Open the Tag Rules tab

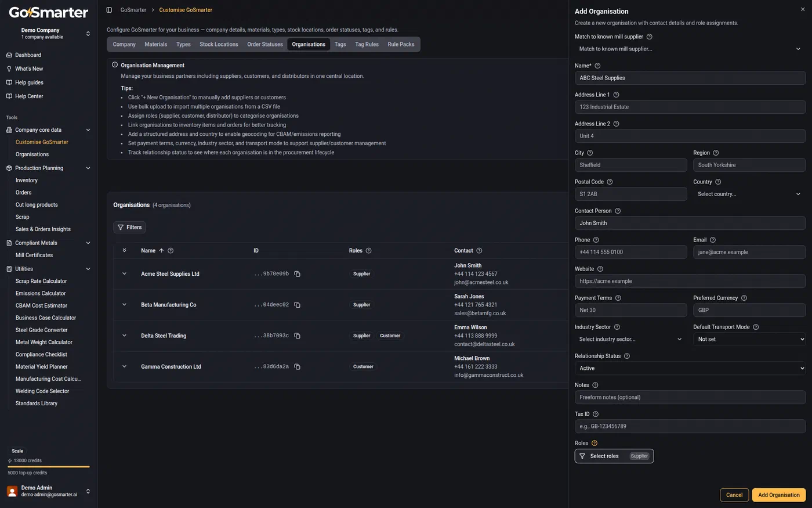(367, 44)
